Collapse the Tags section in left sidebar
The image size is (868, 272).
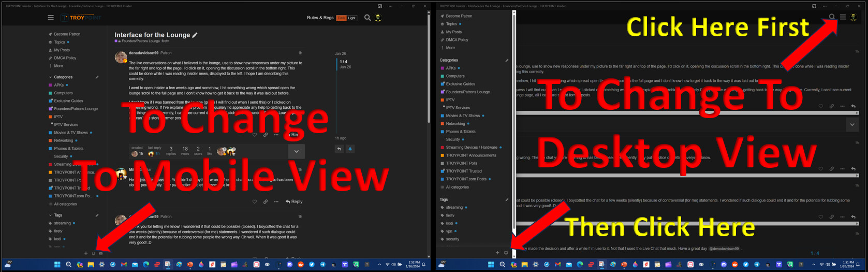tap(51, 215)
